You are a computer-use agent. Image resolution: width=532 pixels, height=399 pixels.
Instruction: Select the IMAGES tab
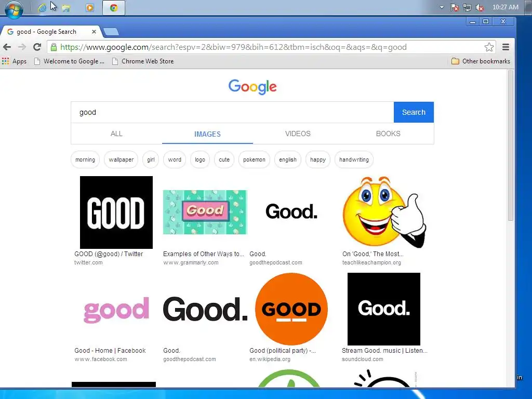click(x=207, y=134)
